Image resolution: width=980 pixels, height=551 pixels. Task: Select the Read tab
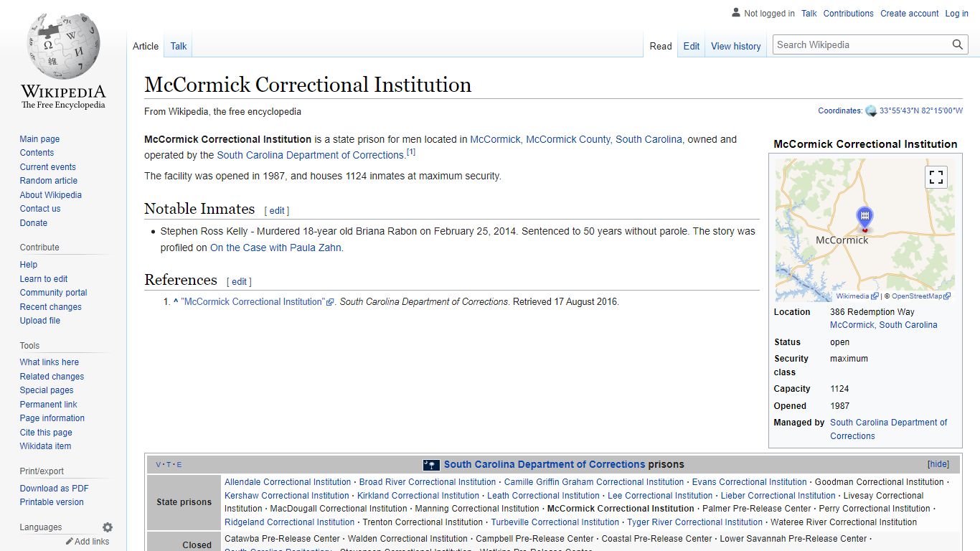click(x=661, y=46)
